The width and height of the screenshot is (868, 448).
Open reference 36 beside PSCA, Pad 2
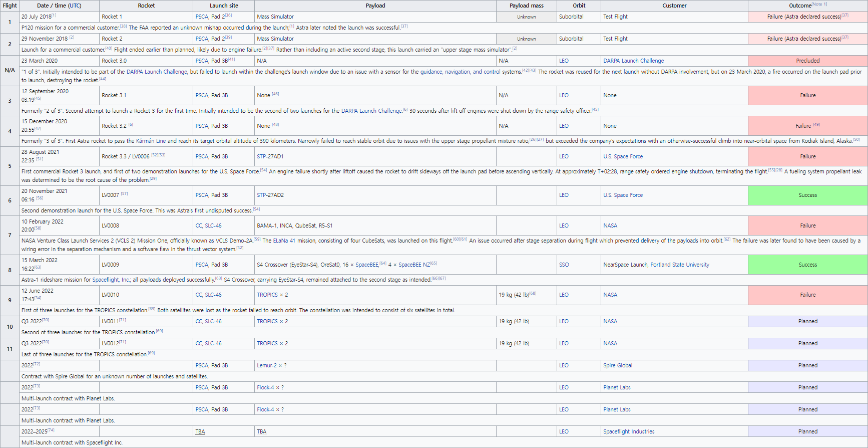tap(228, 15)
